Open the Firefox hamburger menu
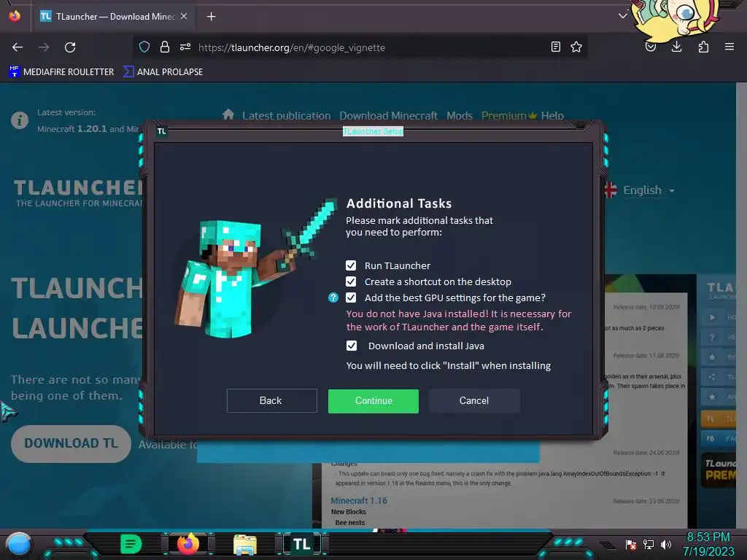 click(729, 47)
